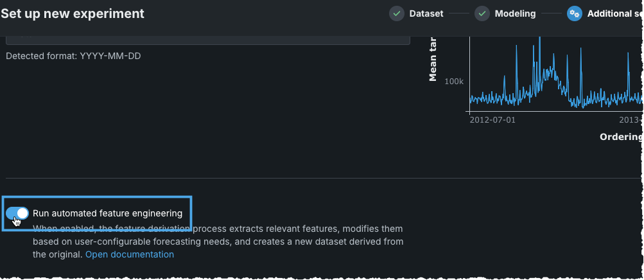Click the 'Detected format: YYYY-MM-DD' text
This screenshot has width=644, height=280.
[x=73, y=56]
